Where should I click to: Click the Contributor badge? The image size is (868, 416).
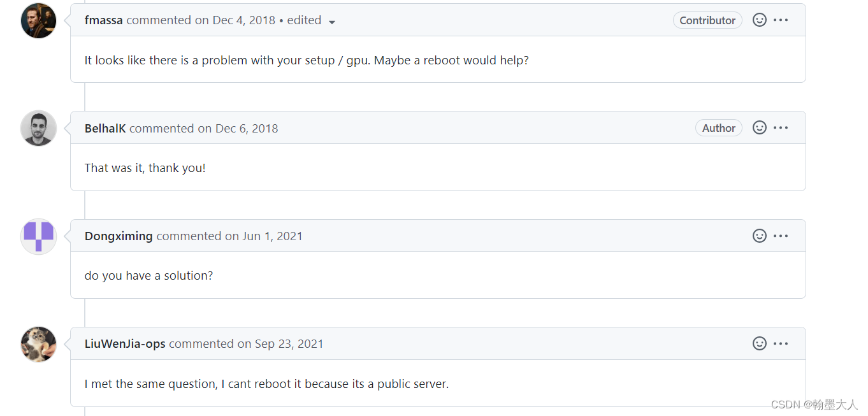coord(707,20)
